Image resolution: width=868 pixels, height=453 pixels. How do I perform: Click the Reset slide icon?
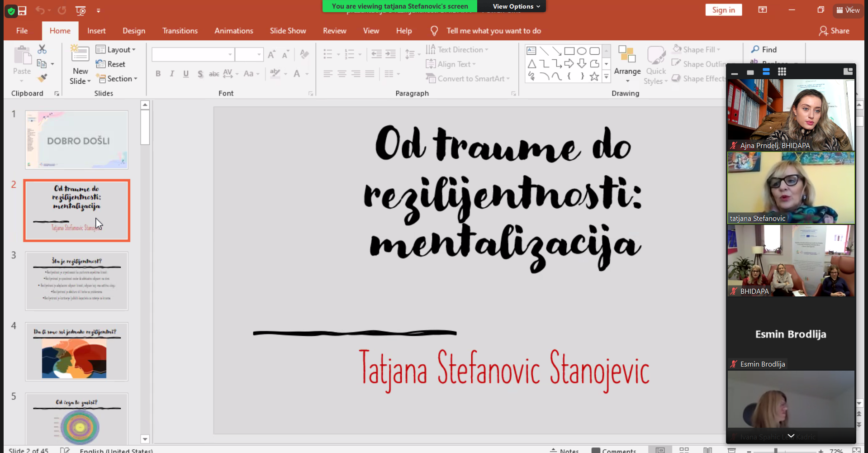[100, 64]
